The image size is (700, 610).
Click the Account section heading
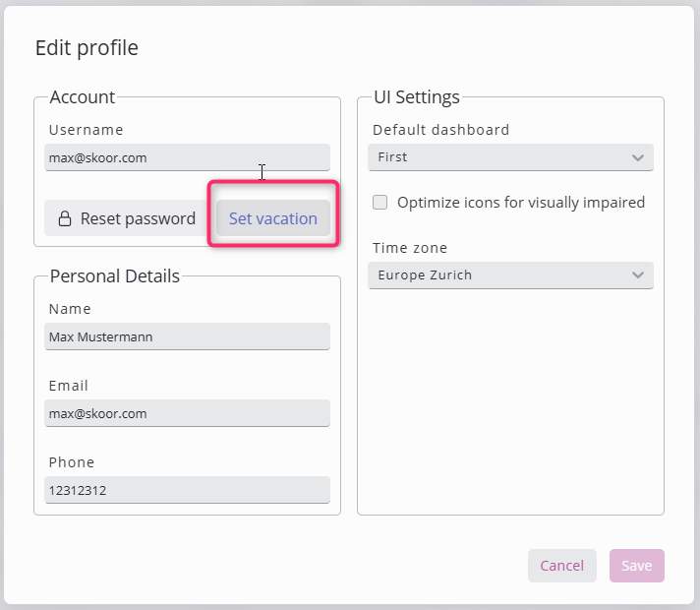83,97
